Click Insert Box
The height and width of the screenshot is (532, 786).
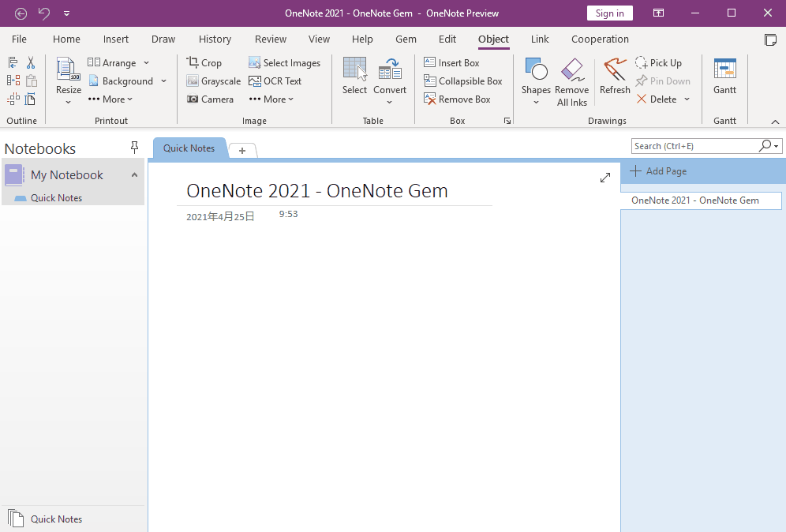click(451, 62)
